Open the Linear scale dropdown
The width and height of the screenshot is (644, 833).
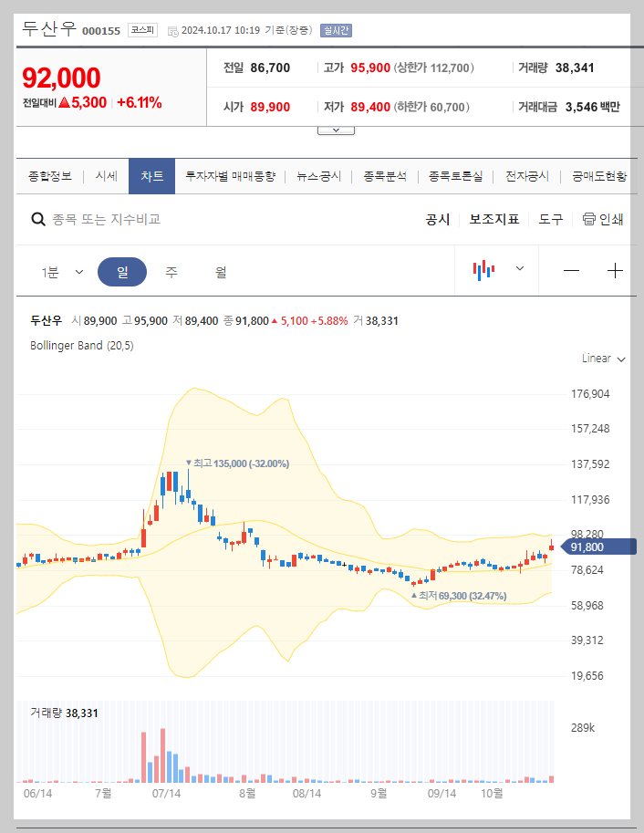[601, 359]
